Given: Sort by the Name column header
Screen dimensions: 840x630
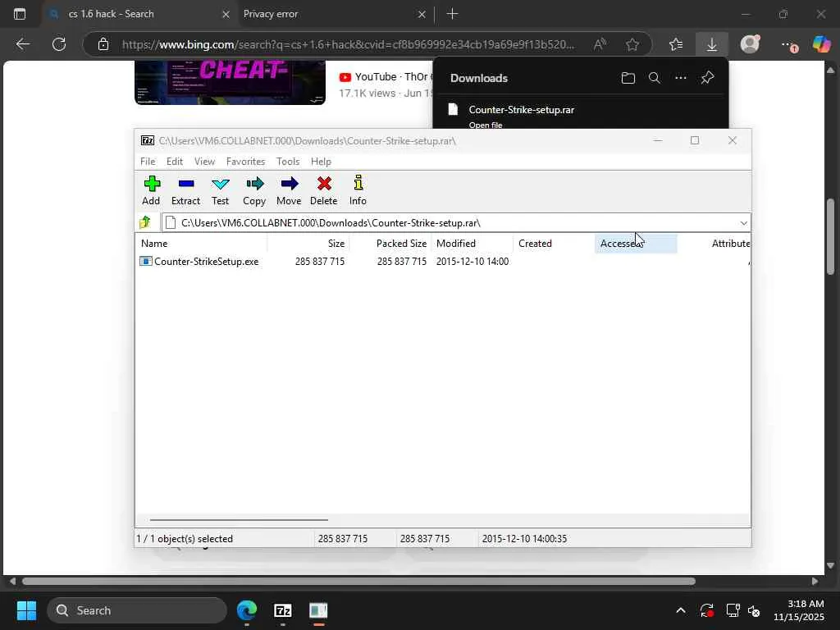Looking at the screenshot, I should coord(201,243).
